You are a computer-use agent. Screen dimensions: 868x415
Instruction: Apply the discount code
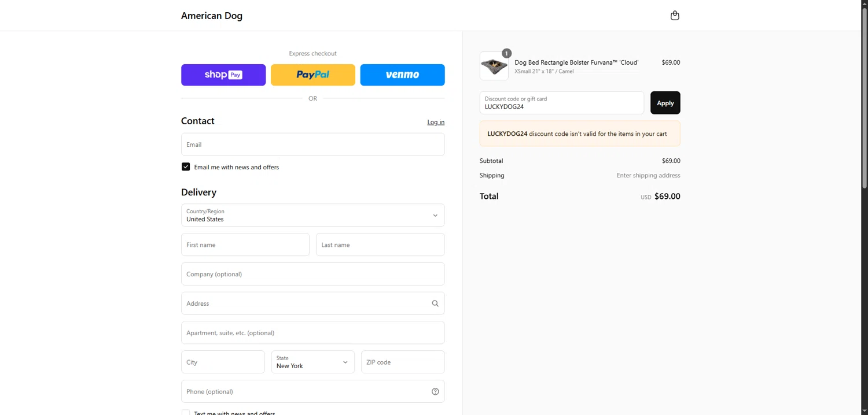[x=665, y=103]
